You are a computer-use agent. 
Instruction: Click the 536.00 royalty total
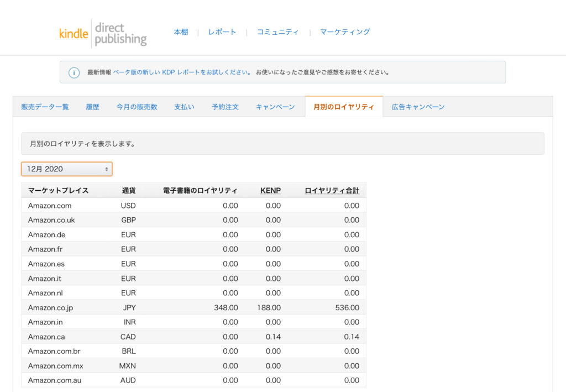347,308
